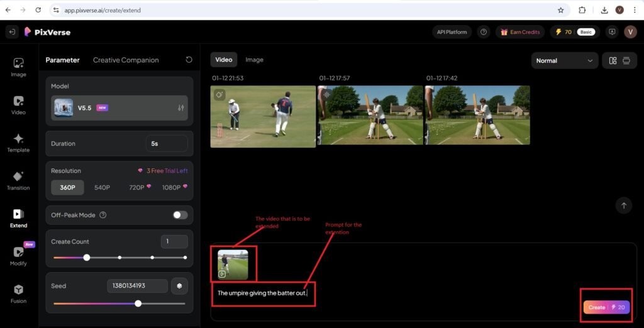Click Off-Peak Mode help question icon
This screenshot has height=328, width=644.
tap(103, 215)
